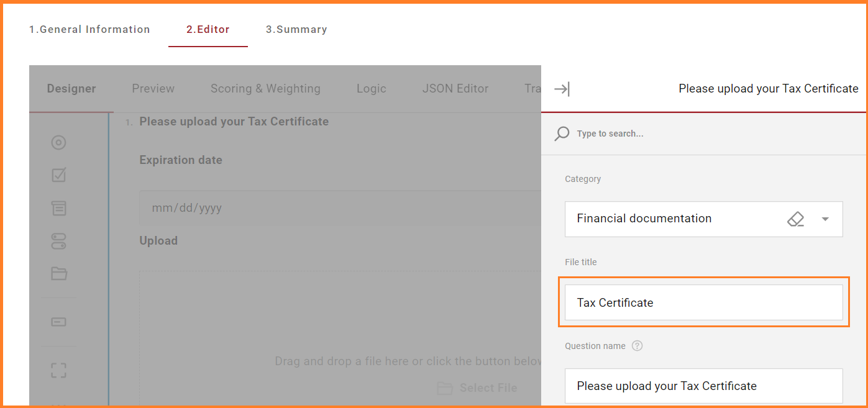Clear Category value with eraser icon
This screenshot has height=408, width=868.
point(795,219)
